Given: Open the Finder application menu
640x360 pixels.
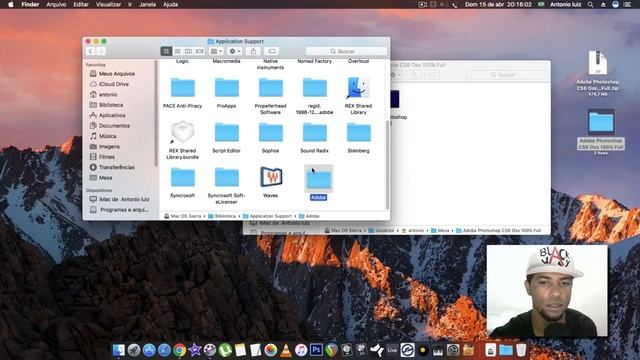Looking at the screenshot, I should click(x=30, y=4).
